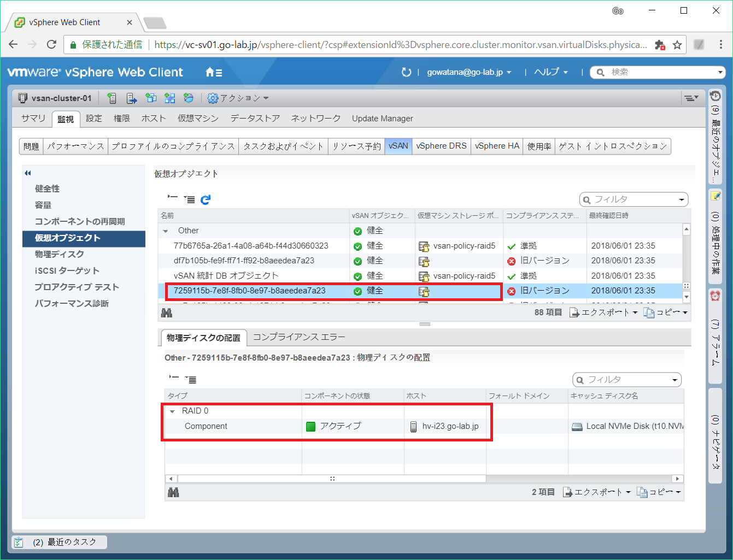This screenshot has height=560, width=733.
Task: Collapse all rows in disk placement list
Action: tap(174, 378)
